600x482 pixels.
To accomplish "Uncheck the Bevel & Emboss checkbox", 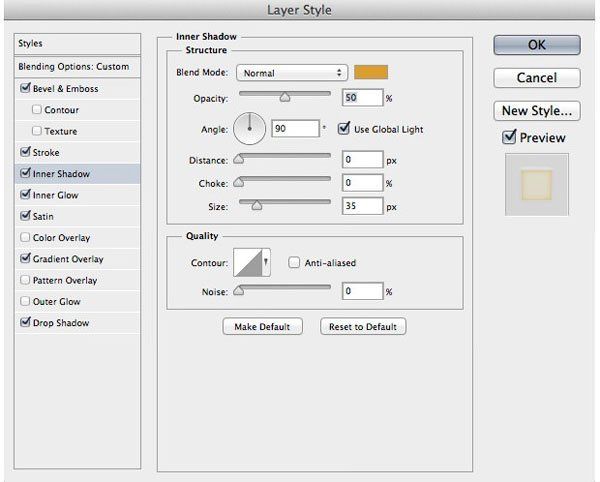I will coord(25,88).
